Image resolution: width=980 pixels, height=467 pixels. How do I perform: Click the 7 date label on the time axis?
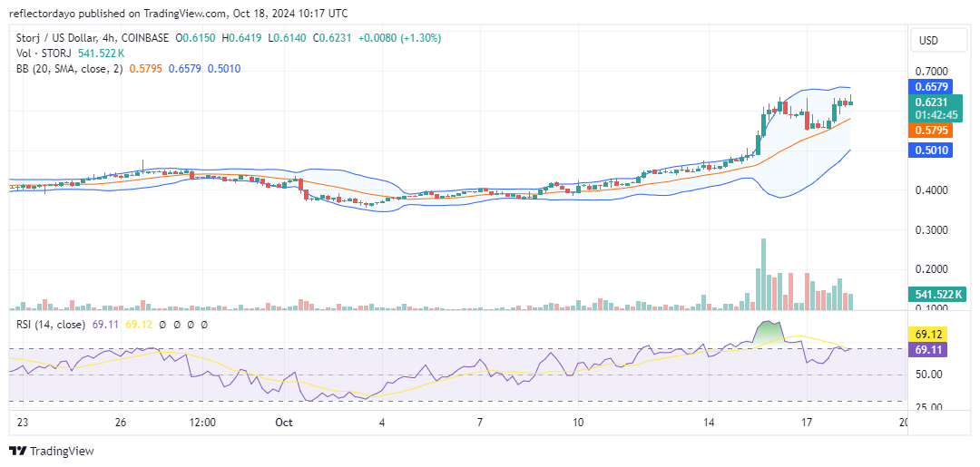[479, 423]
